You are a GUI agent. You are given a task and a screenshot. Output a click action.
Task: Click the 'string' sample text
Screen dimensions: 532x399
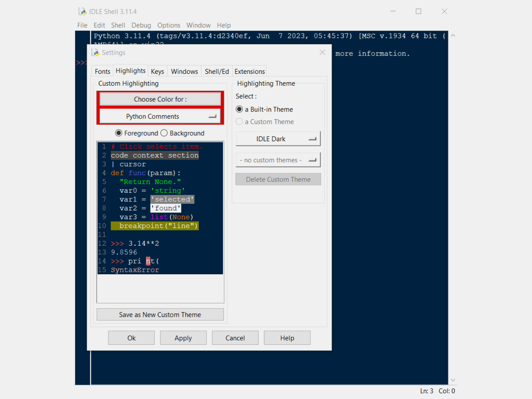coord(168,191)
